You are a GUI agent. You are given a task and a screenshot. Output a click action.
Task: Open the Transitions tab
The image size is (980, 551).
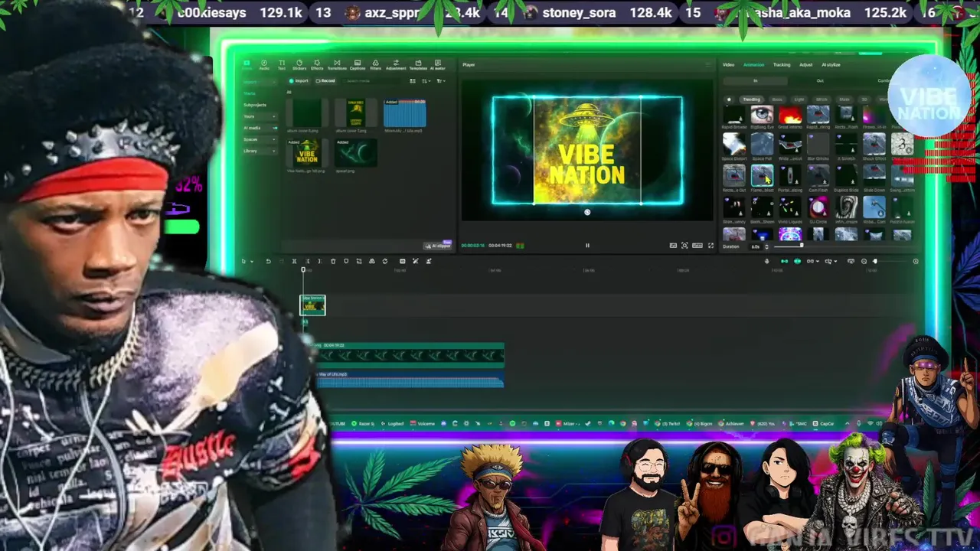point(337,64)
